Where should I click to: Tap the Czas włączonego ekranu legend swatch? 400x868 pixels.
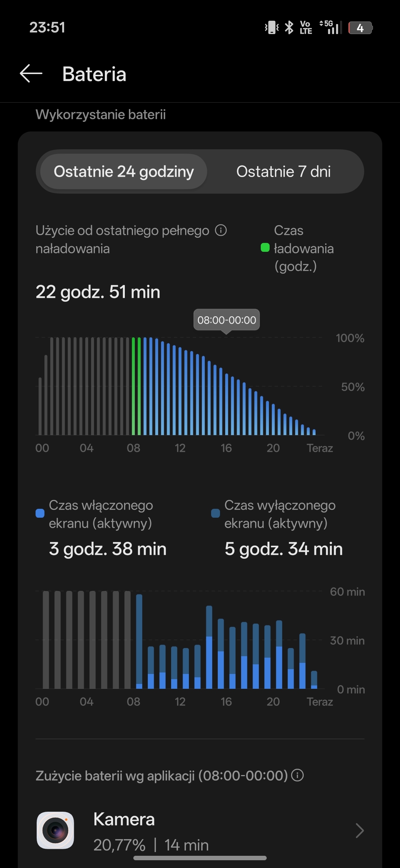point(40,513)
